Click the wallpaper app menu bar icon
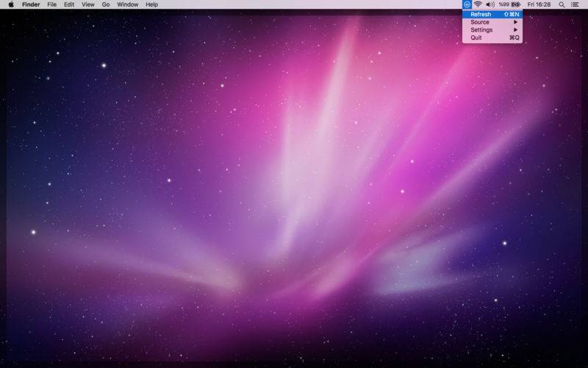 point(467,4)
